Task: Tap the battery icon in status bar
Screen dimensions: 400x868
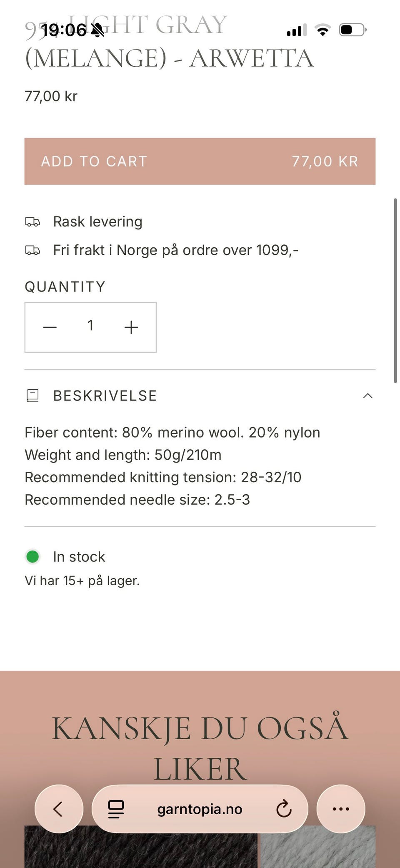Action: click(352, 30)
